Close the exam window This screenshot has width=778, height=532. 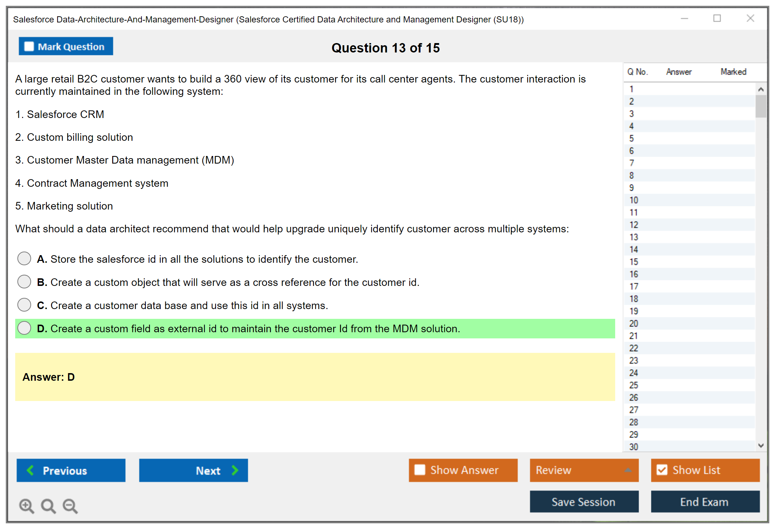(x=750, y=18)
